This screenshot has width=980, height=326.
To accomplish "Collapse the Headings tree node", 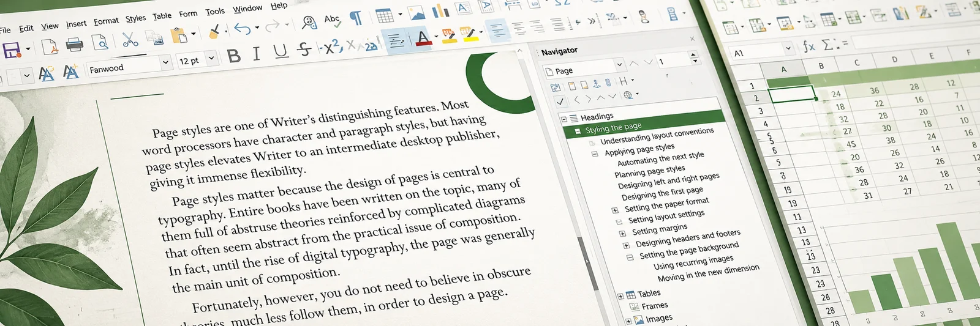I will pos(564,119).
